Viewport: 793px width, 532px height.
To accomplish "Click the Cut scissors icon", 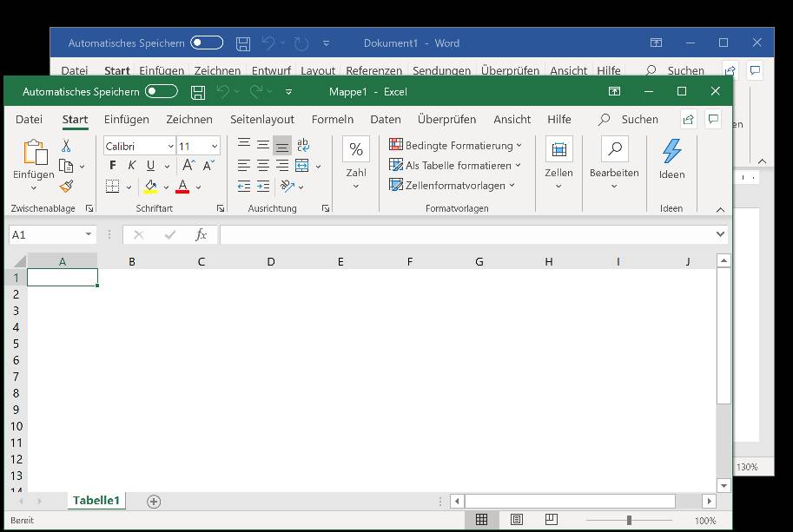I will pos(66,146).
